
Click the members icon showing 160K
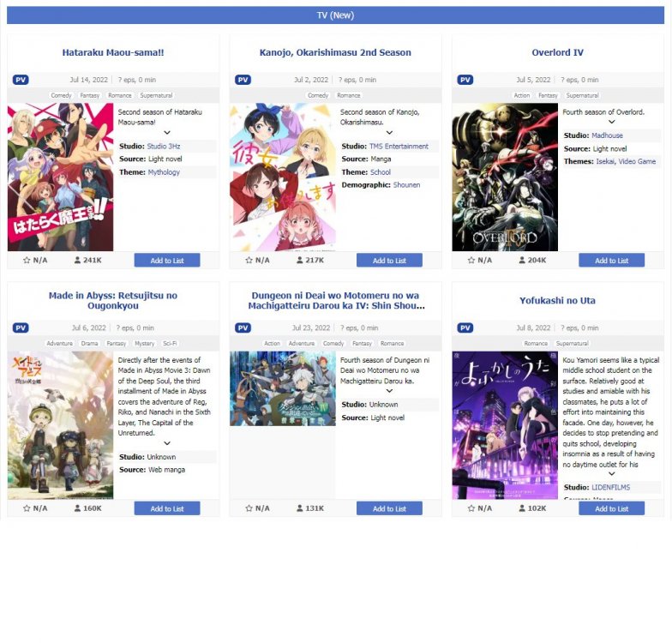coord(77,508)
